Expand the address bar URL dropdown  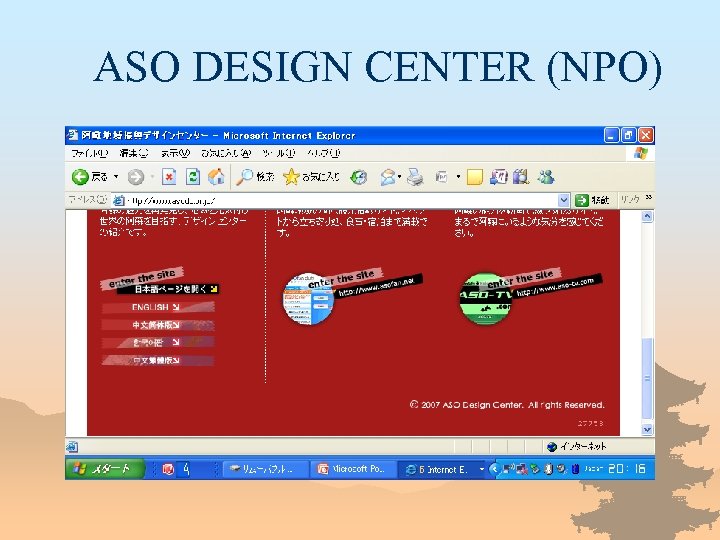tap(563, 200)
